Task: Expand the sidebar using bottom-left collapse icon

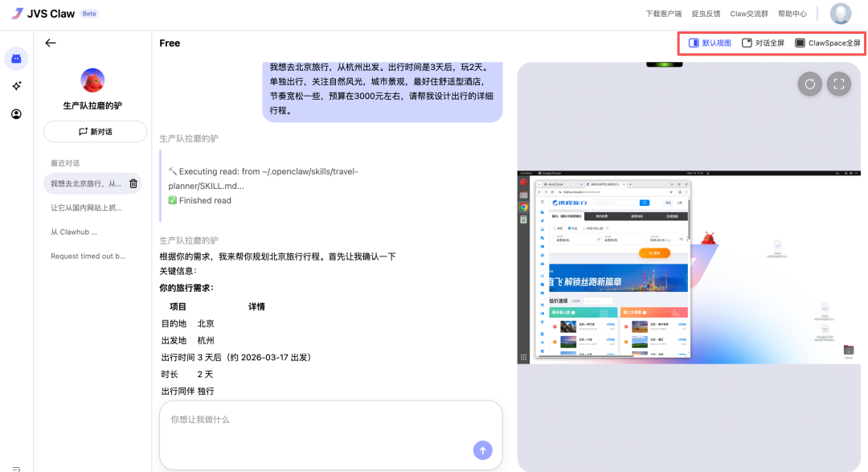Action: coord(16,467)
